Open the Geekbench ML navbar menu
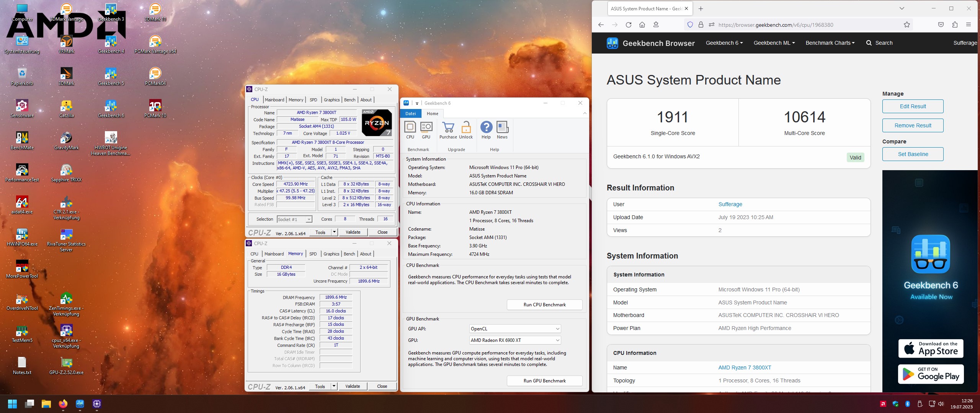980x413 pixels. click(x=774, y=43)
